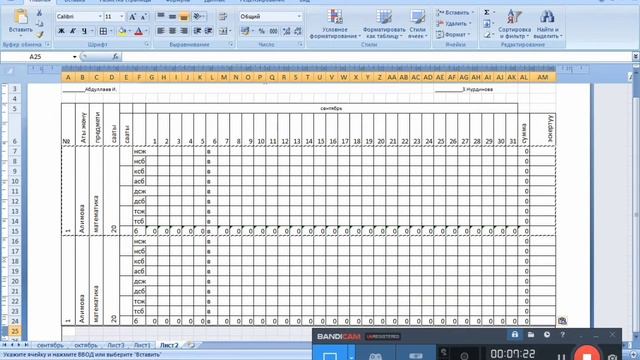Viewport: 640px width, 360px height.
Task: Select column AM header
Action: pos(542,77)
